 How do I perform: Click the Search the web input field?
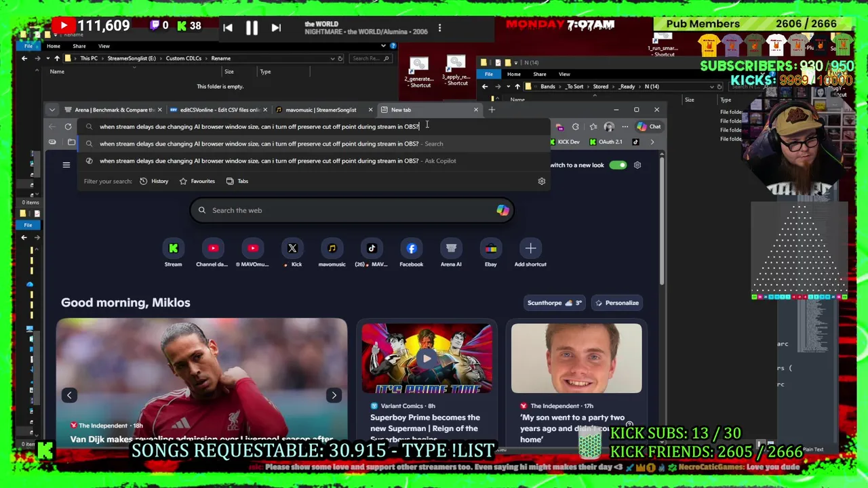pos(352,210)
